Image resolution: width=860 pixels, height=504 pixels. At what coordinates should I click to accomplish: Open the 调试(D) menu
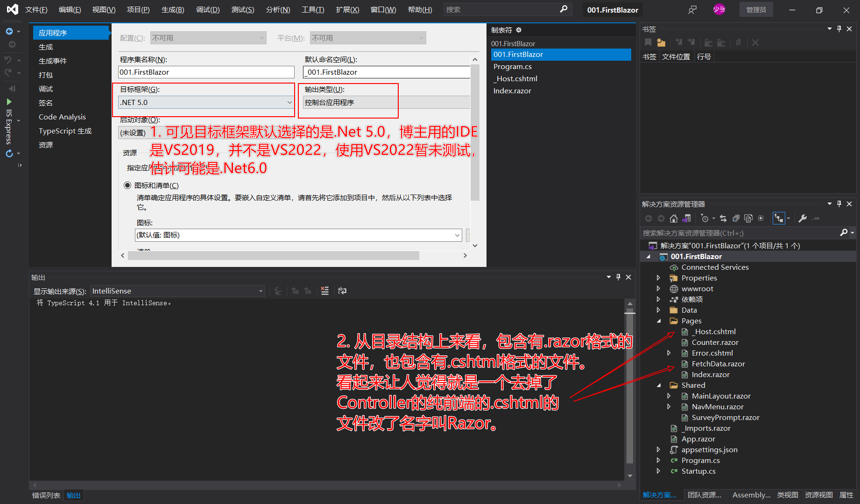(208, 10)
